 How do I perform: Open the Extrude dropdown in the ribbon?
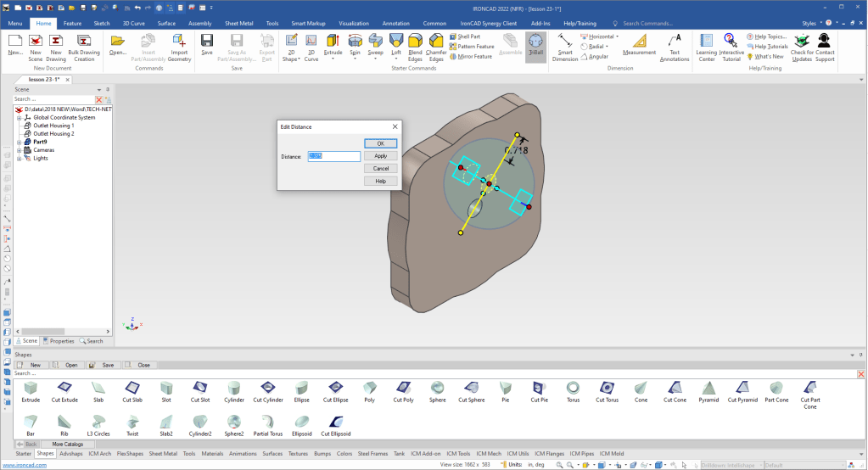(333, 57)
